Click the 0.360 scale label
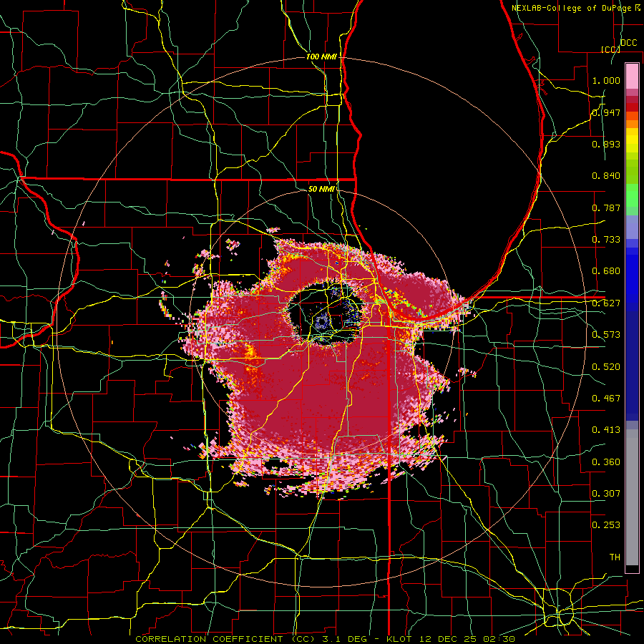The width and height of the screenshot is (644, 644). point(606,462)
